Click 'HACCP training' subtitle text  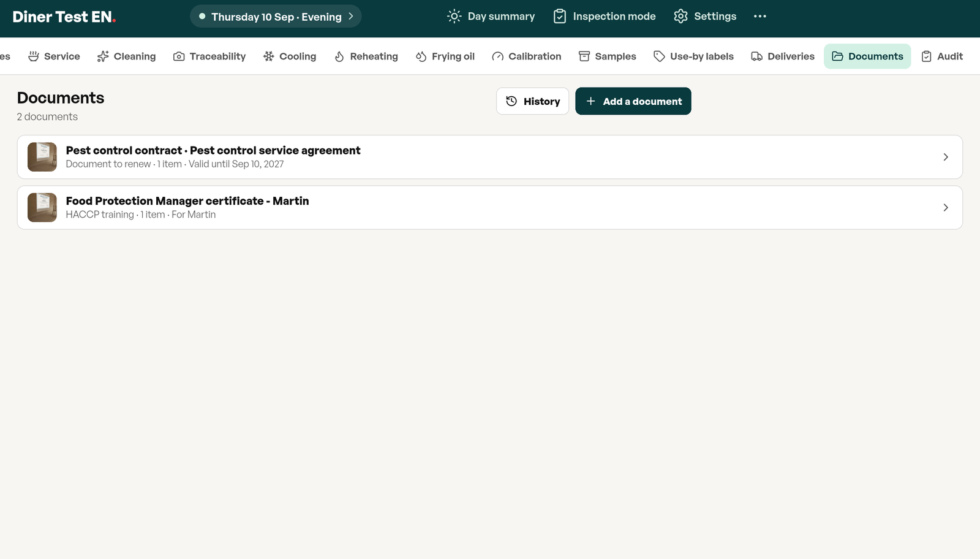[100, 215]
